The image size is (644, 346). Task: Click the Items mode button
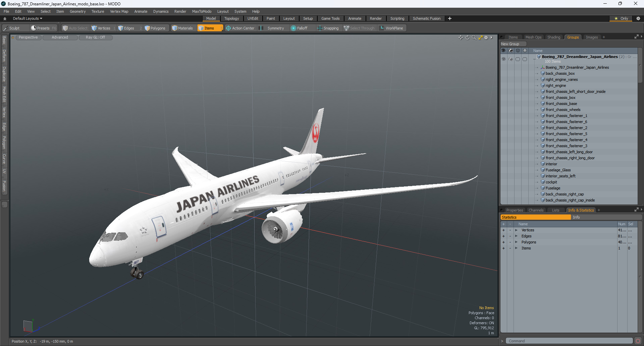(210, 28)
